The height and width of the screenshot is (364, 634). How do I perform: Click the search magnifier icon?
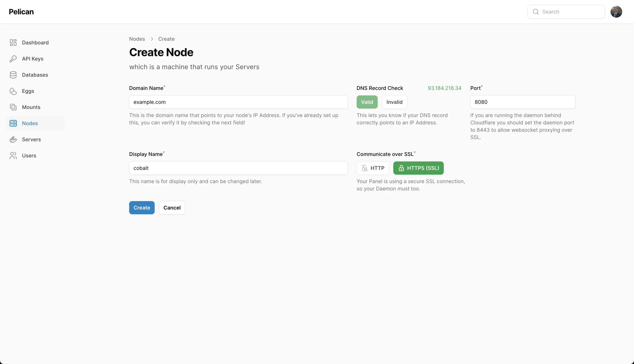pyautogui.click(x=535, y=12)
